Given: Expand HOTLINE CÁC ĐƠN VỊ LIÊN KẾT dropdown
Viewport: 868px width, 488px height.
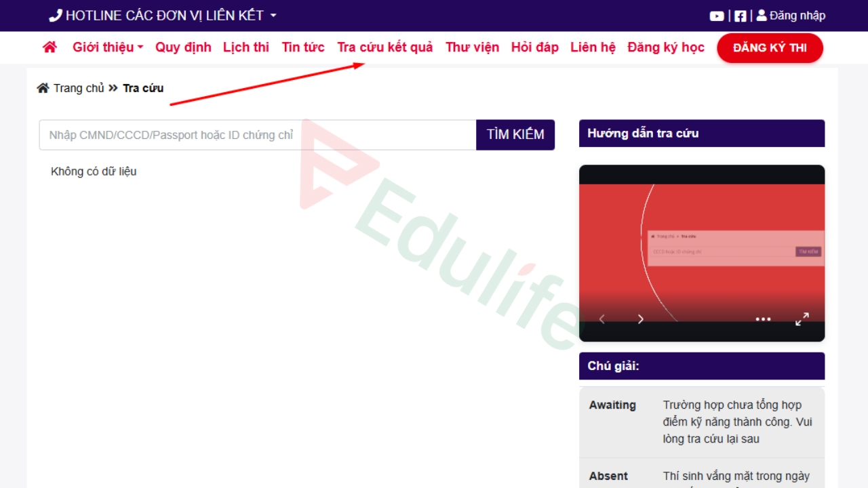Looking at the screenshot, I should [x=163, y=16].
